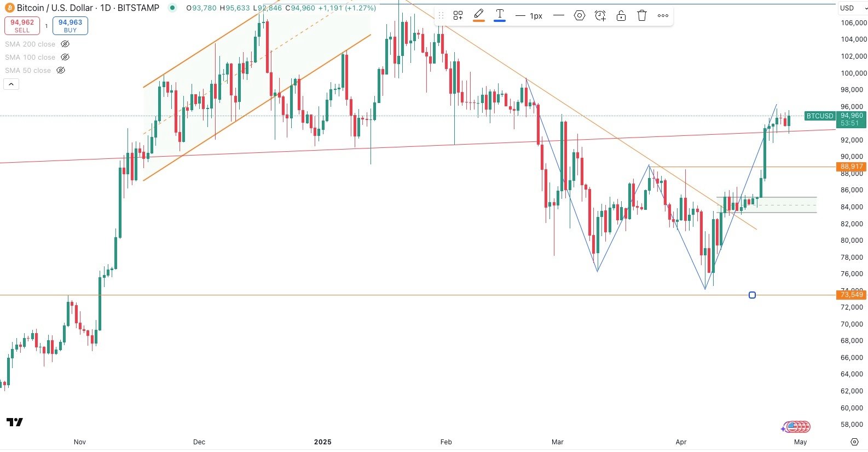868x452 pixels.
Task: Click the TradingView logo at the bottom left
Action: [x=15, y=422]
